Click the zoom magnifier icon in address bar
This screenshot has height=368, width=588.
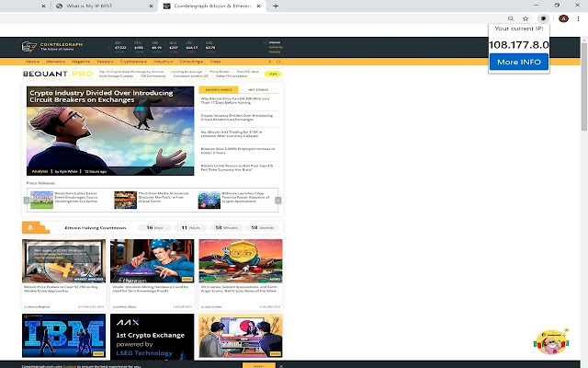click(511, 18)
